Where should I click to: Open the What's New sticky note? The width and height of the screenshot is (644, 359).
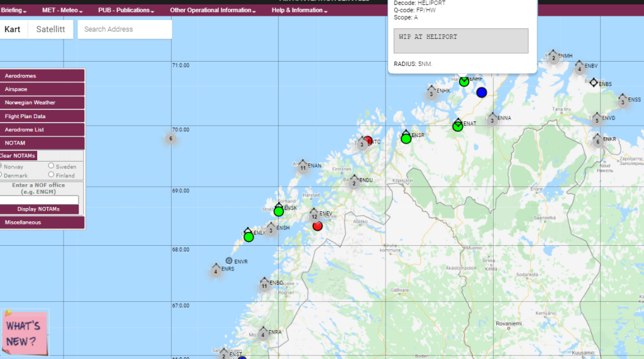[x=25, y=333]
